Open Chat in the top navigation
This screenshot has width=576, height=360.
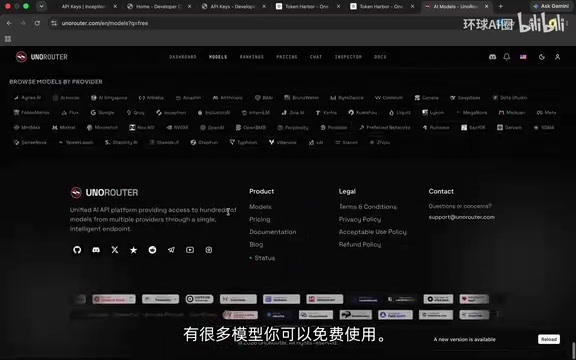316,57
